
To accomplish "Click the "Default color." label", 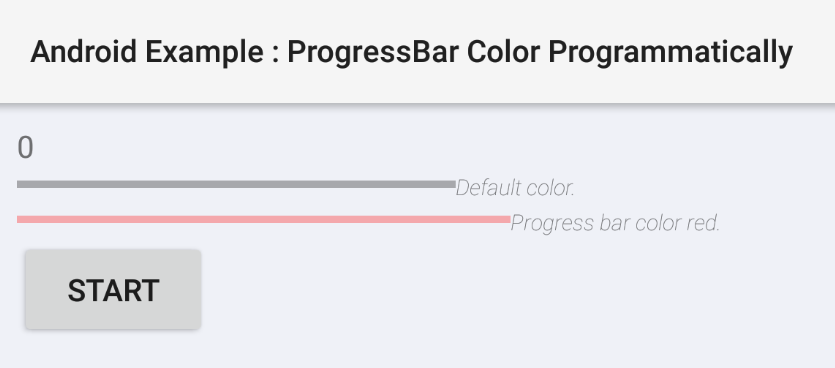I will pyautogui.click(x=515, y=187).
